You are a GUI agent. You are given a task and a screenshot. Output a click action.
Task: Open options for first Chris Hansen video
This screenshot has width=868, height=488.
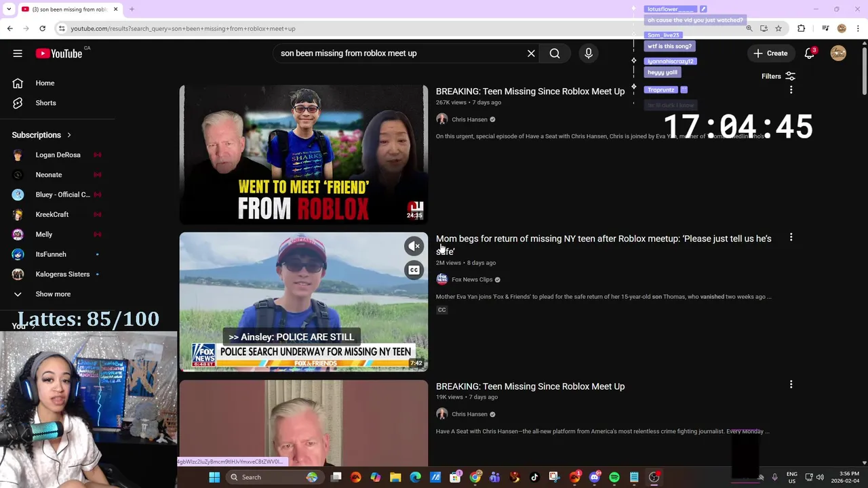[791, 89]
